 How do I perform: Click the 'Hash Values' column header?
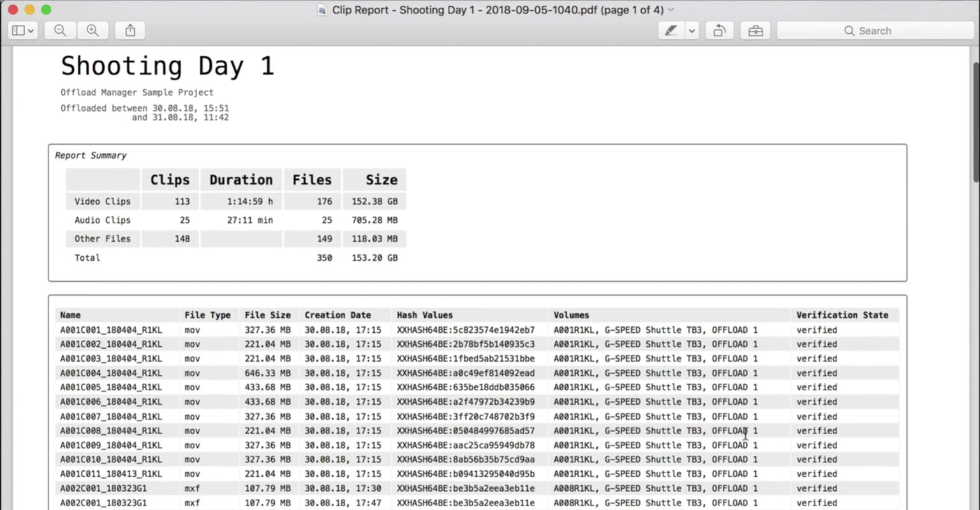[425, 315]
